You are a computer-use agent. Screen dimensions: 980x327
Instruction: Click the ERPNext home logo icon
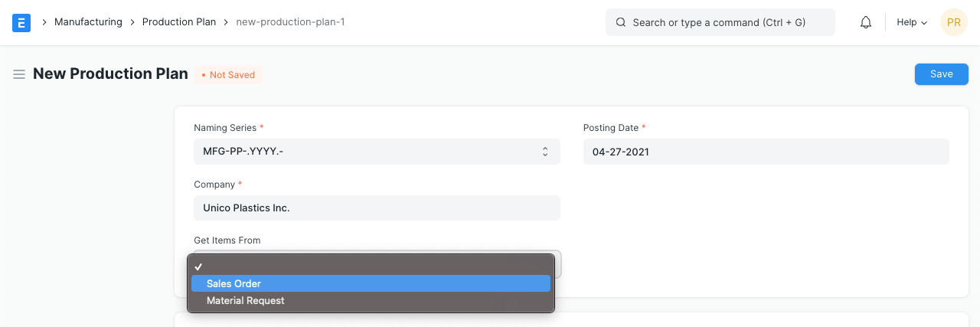pyautogui.click(x=21, y=22)
